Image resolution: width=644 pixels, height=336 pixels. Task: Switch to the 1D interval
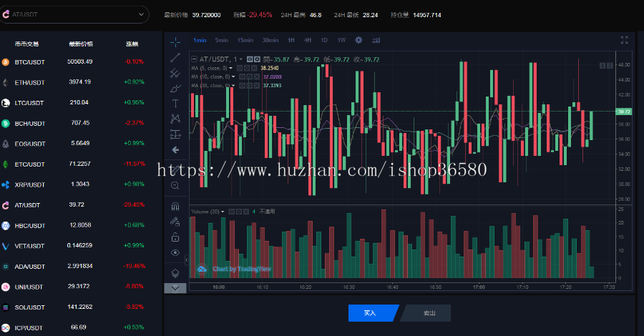click(x=324, y=40)
